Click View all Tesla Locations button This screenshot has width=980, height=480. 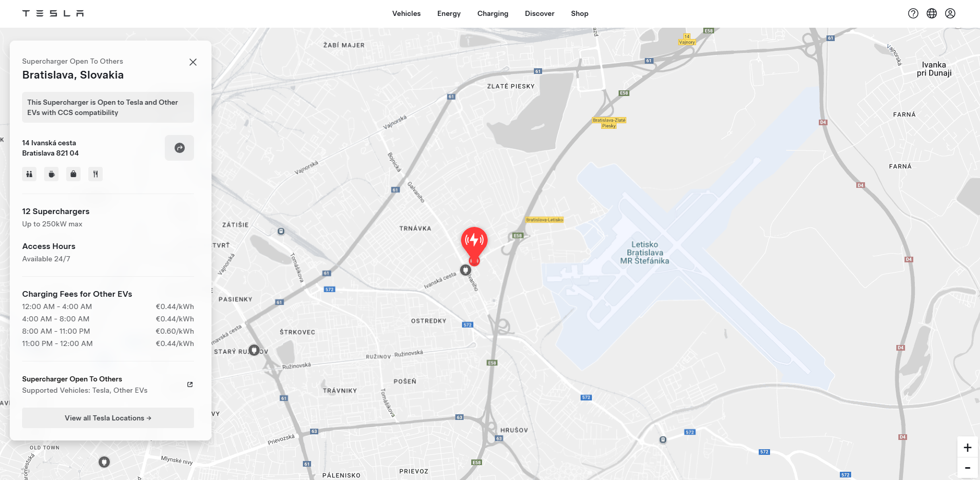[x=108, y=418]
